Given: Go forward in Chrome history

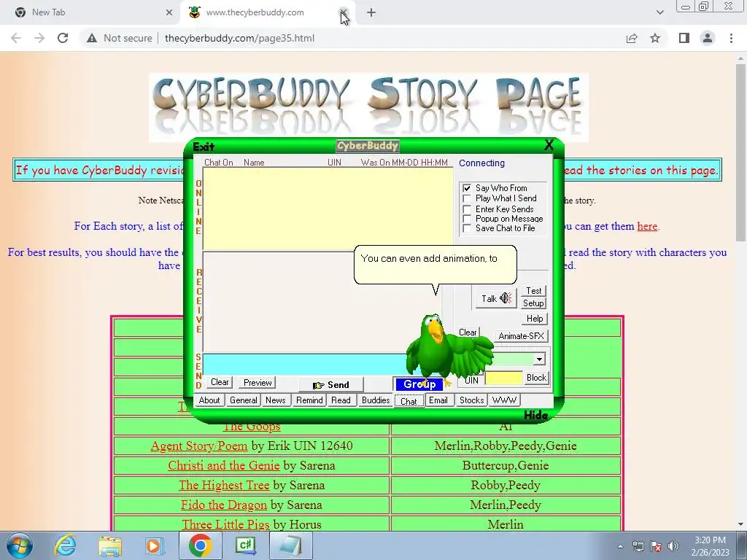Looking at the screenshot, I should [39, 38].
